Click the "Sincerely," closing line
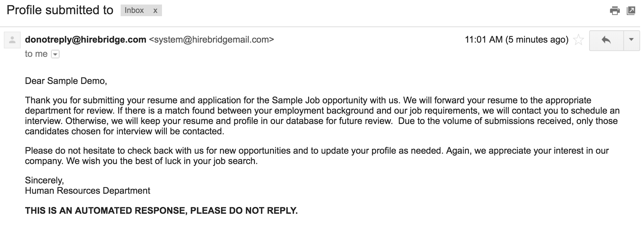 [x=45, y=180]
